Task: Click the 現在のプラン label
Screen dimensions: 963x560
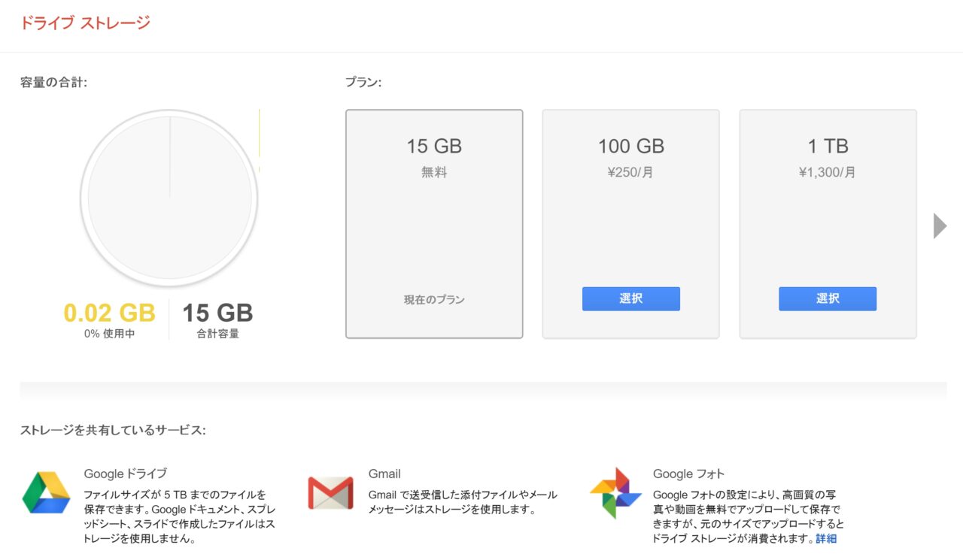Action: (x=434, y=299)
